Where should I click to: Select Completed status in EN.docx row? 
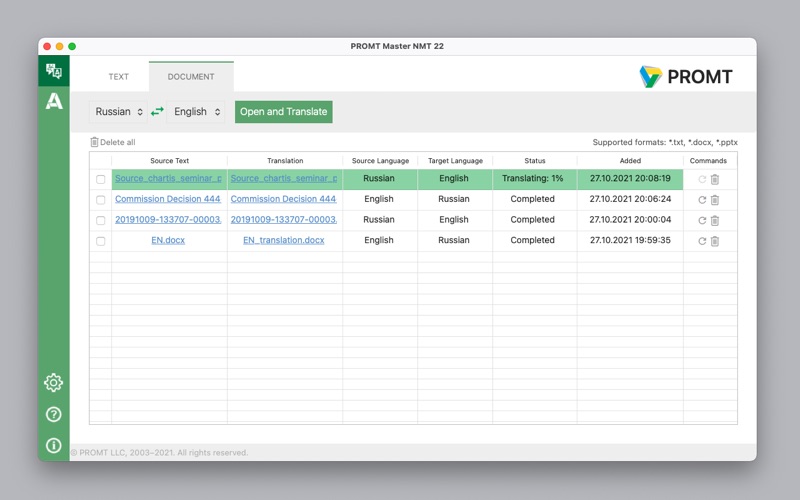coord(533,240)
